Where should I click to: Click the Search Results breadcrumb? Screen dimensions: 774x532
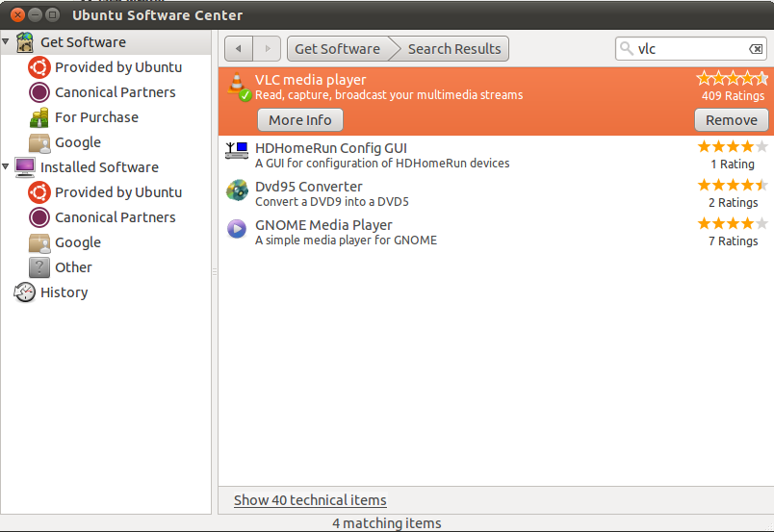pos(454,49)
